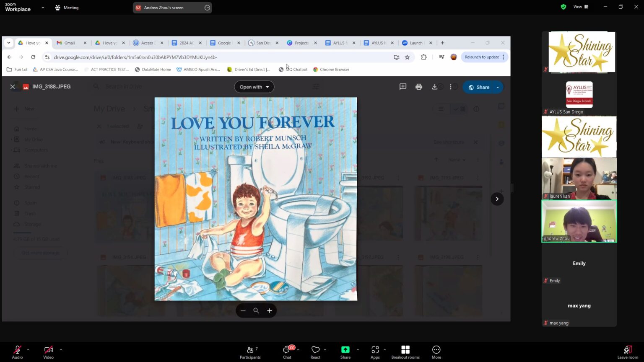Click the Love You Forever cover image
This screenshot has height=362, width=644.
tap(256, 199)
